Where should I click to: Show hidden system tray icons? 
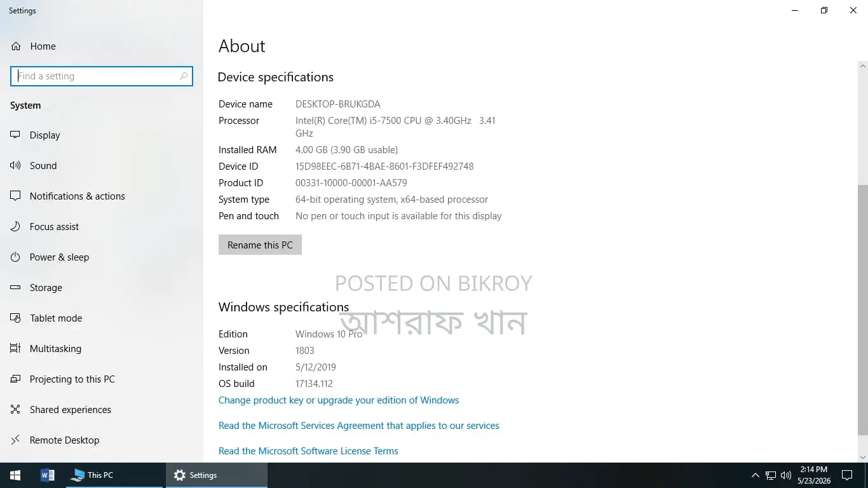(755, 475)
